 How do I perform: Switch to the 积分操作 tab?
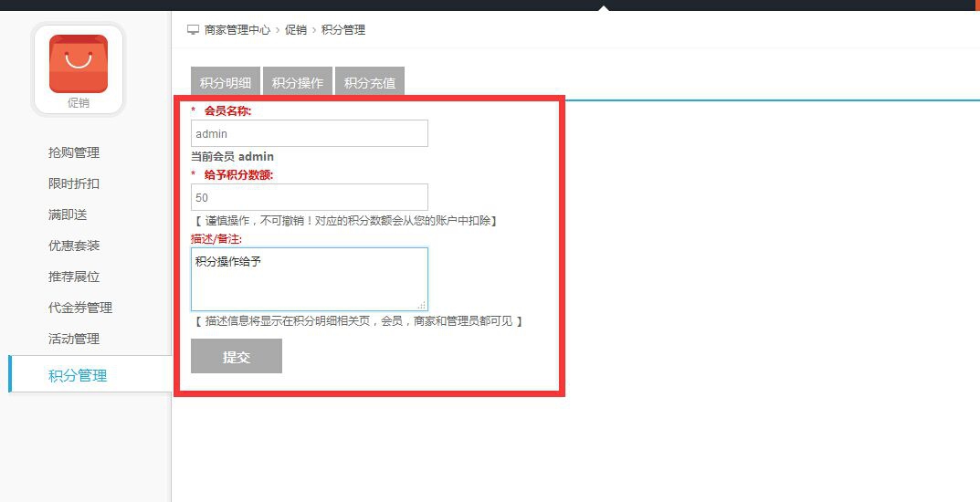tap(298, 82)
